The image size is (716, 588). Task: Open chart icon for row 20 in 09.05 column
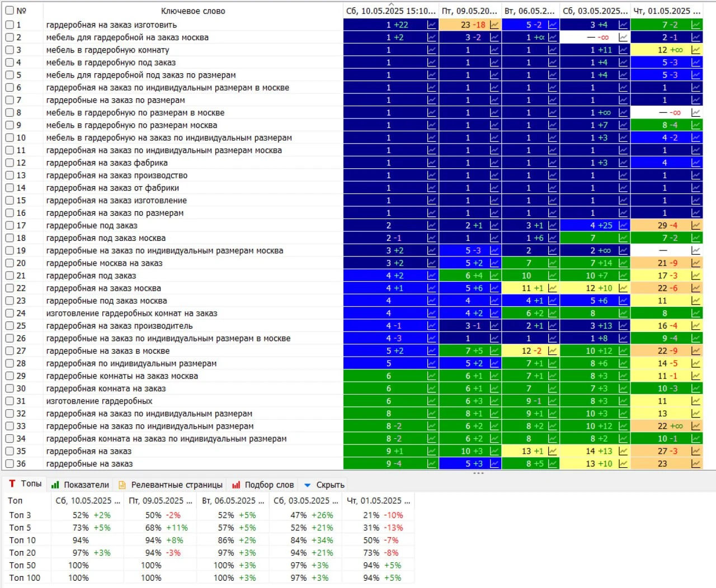coord(494,263)
